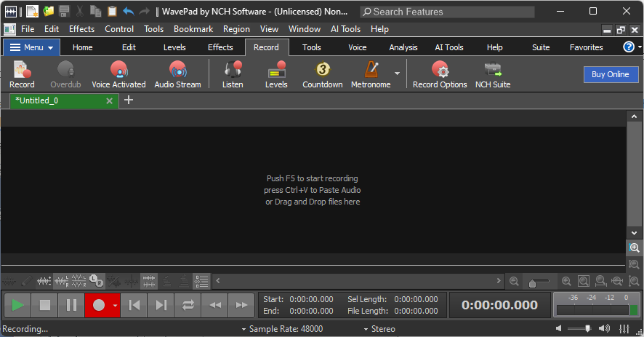Start recording with the Record ribbon button
644x337 pixels.
(x=22, y=74)
